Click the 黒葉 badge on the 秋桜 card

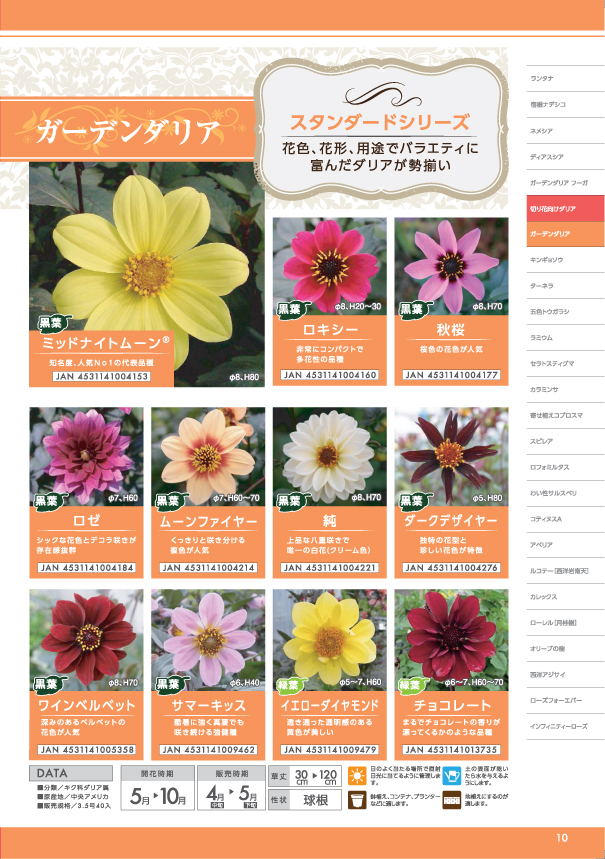(414, 310)
